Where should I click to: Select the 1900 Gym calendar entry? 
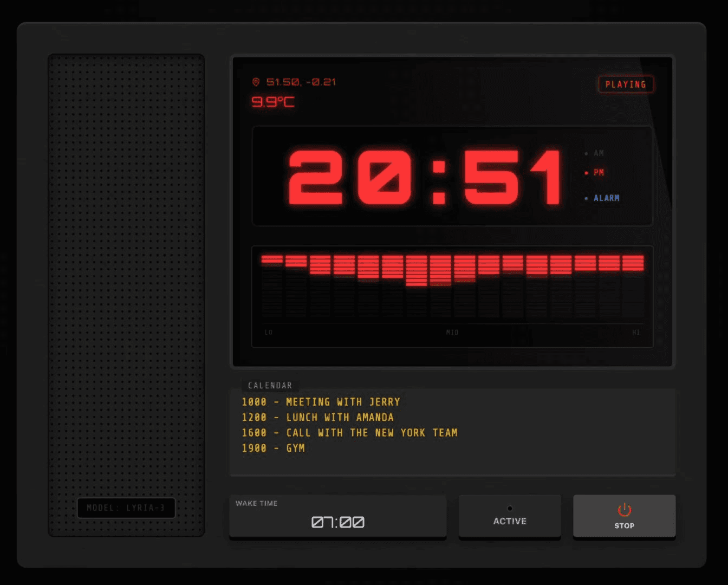pyautogui.click(x=273, y=448)
